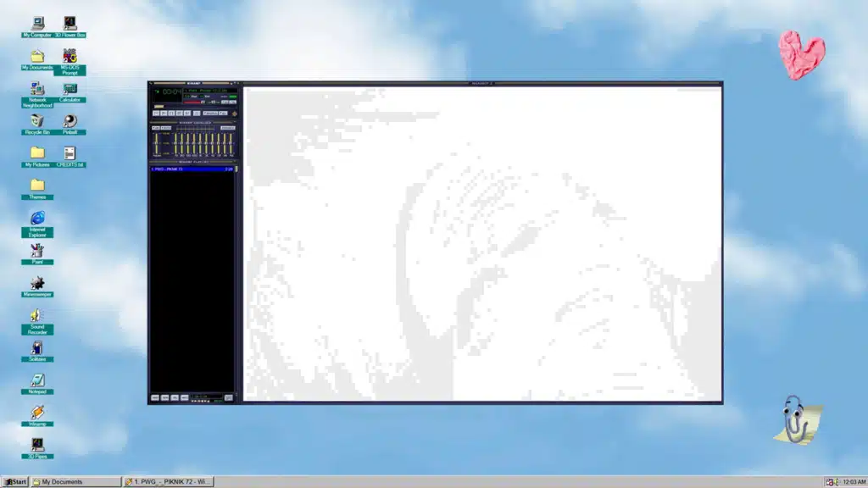Select the MS-DOS Prompt desktop icon
Screen dimensions: 868x488
70,57
